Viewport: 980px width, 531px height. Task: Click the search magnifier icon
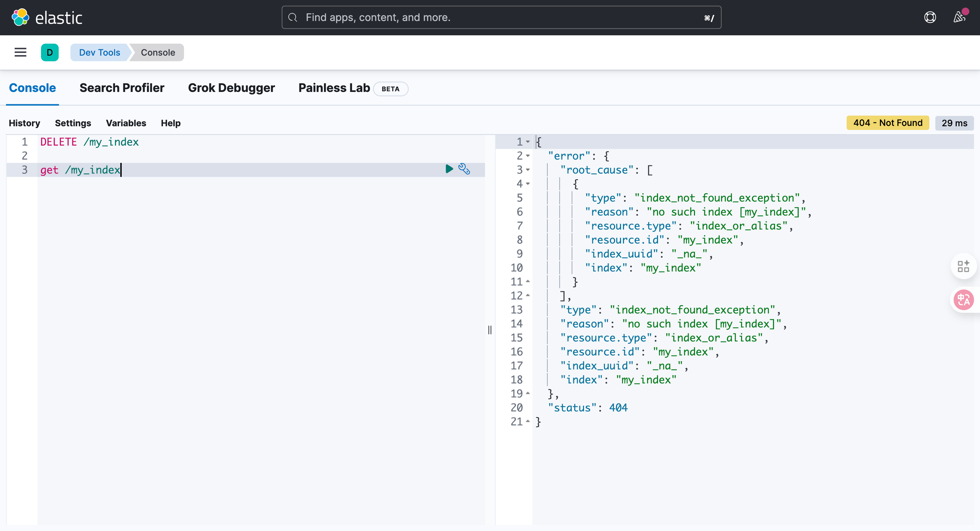[x=293, y=17]
